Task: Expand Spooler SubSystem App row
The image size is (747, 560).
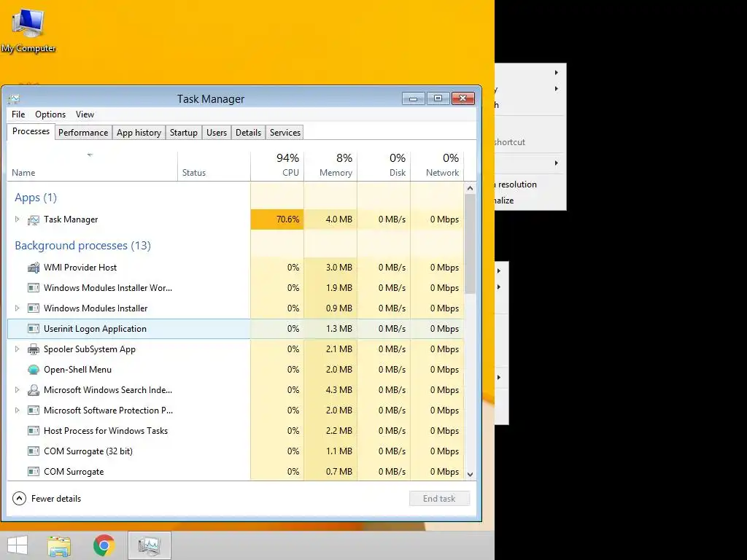Action: tap(18, 349)
